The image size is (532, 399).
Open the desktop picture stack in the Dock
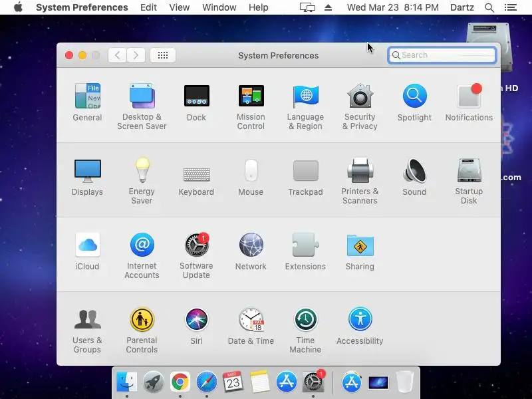point(378,383)
